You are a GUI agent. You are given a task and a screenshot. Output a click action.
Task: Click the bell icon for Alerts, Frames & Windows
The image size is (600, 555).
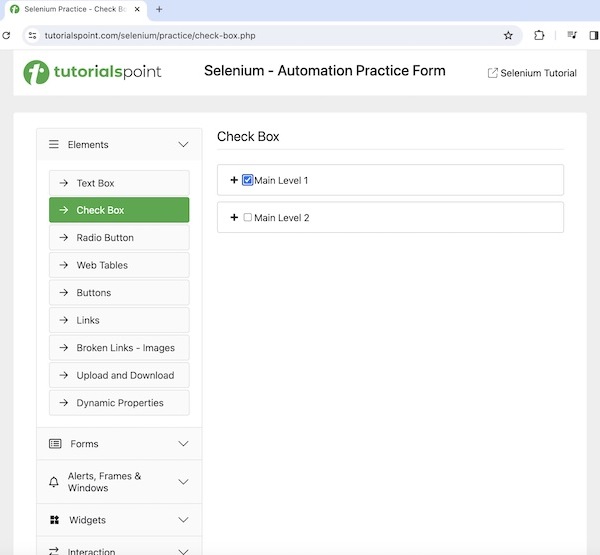click(x=54, y=482)
